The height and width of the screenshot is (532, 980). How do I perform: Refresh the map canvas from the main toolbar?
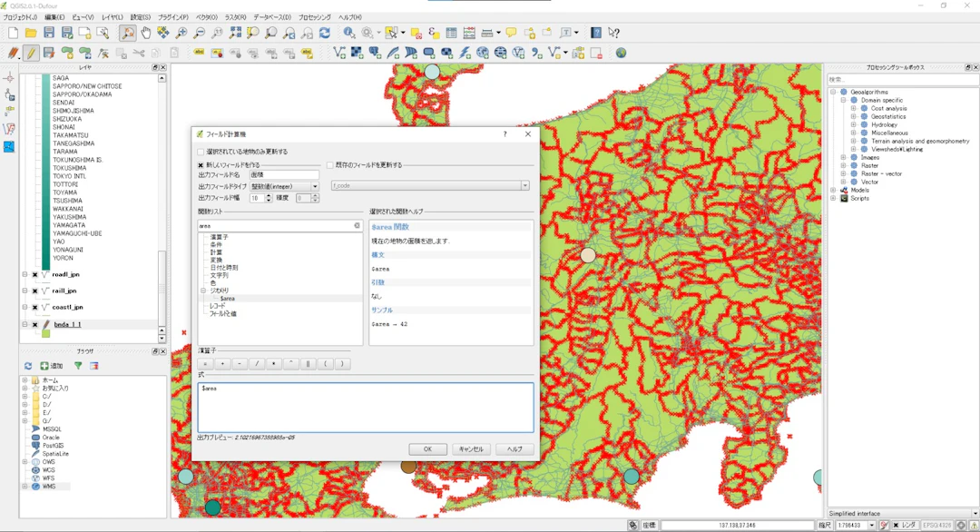(325, 33)
